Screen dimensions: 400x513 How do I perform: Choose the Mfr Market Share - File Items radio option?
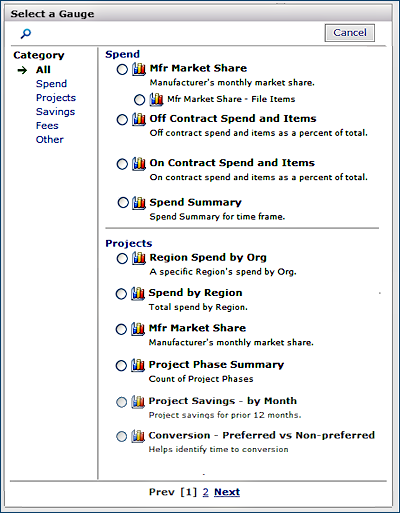139,100
